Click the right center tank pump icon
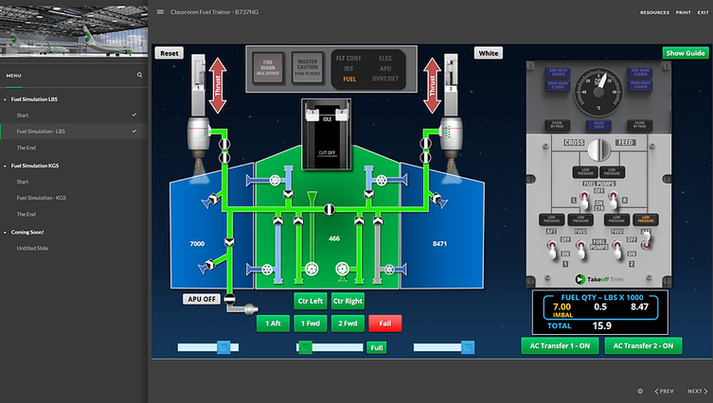This screenshot has width=713, height=403. (x=342, y=269)
